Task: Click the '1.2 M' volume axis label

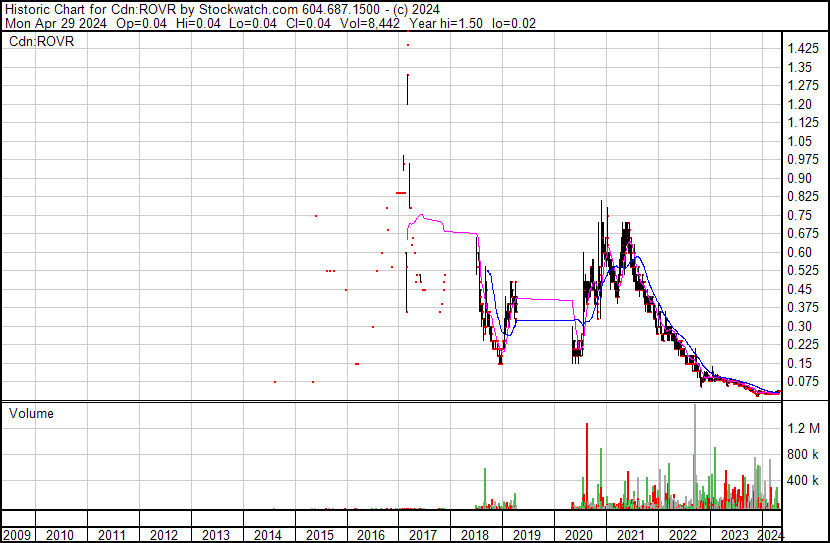Action: pos(803,428)
